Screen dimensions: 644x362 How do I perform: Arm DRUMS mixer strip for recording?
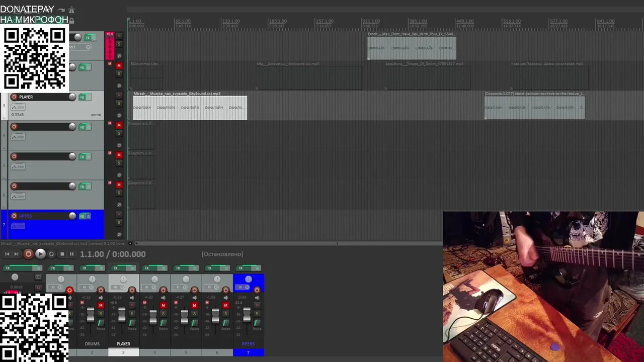tap(101, 290)
